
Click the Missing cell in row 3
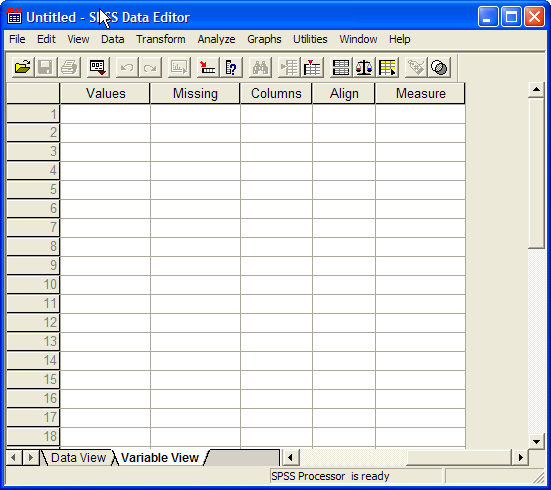(x=195, y=152)
